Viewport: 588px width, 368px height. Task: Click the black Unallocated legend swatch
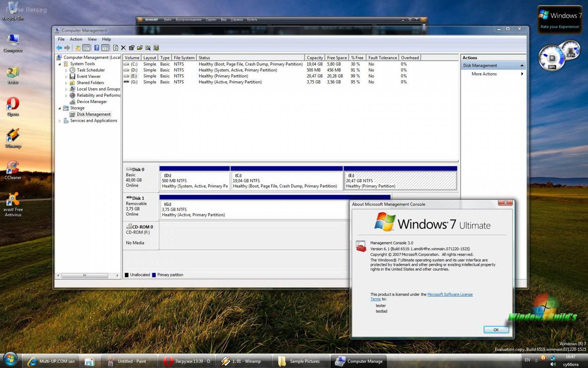pos(127,275)
